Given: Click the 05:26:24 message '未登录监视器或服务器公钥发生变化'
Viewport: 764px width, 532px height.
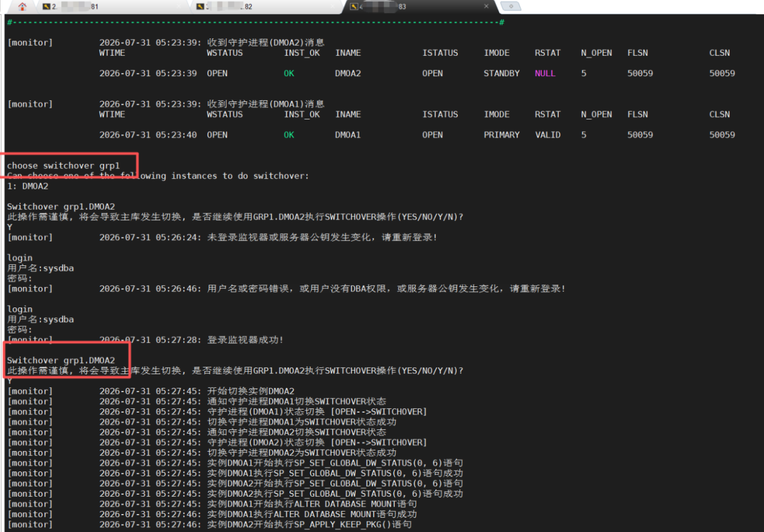Looking at the screenshot, I should [322, 238].
